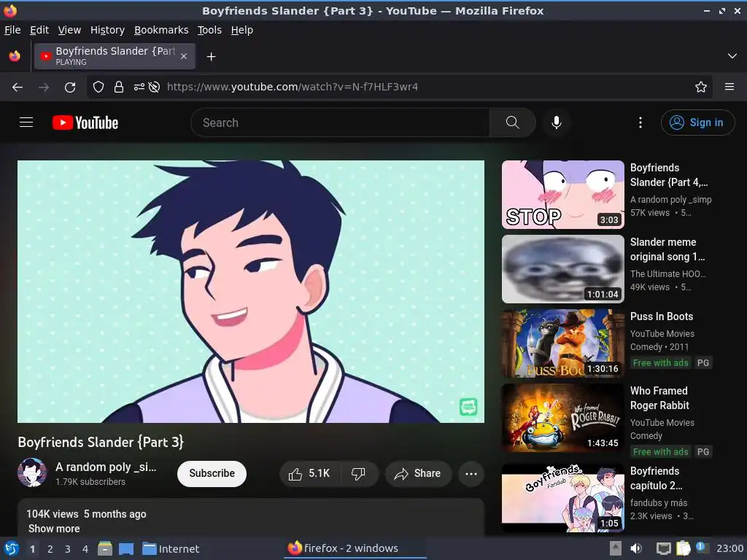Open the tracking protection shield icon
The width and height of the screenshot is (747, 560).
pyautogui.click(x=98, y=87)
